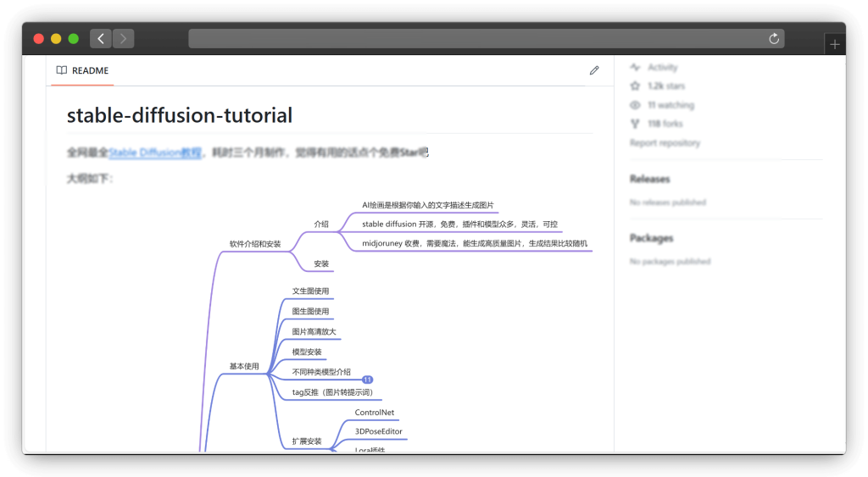This screenshot has height=477, width=868.
Task: Click the mind map node 介绍
Action: point(321,225)
